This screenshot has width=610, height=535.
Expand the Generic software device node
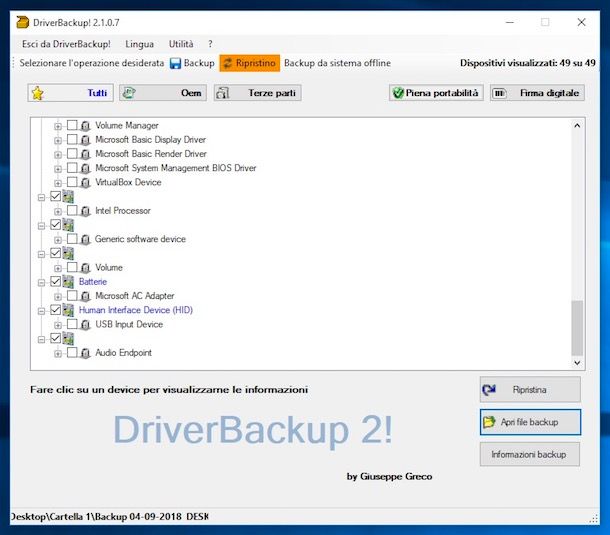58,240
